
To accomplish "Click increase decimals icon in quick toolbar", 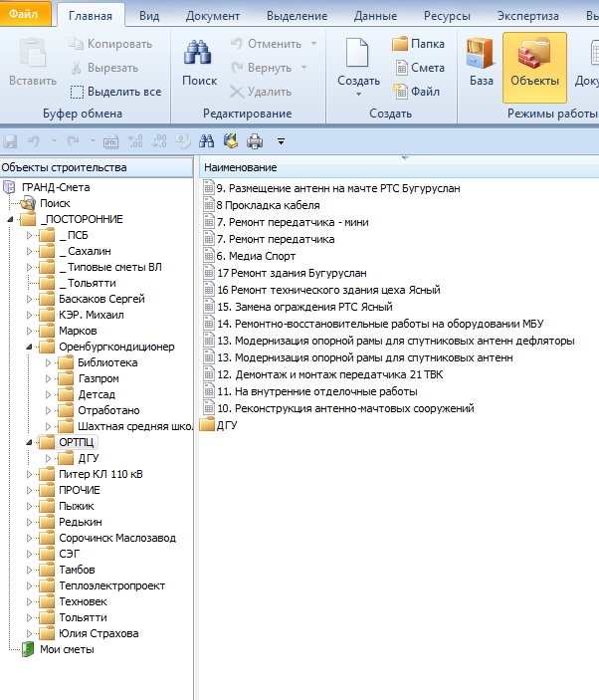I will point(134,141).
